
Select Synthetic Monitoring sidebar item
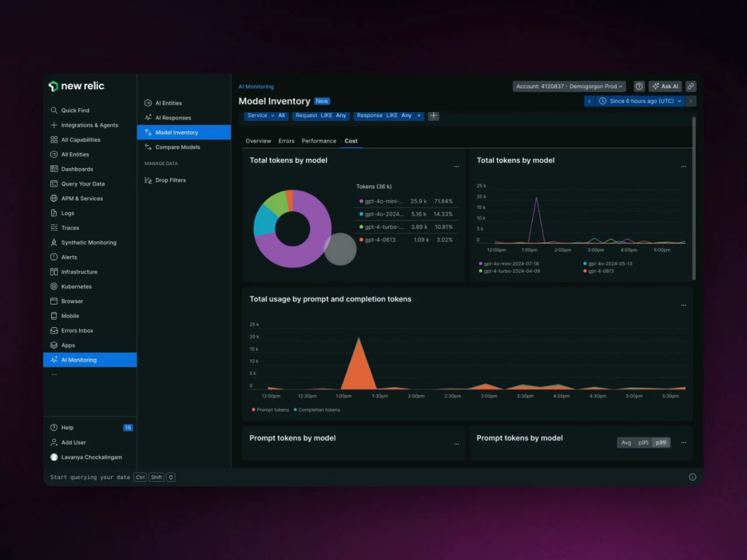coord(89,243)
